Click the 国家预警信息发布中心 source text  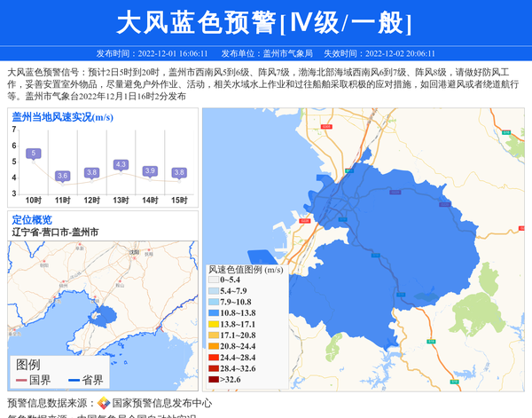coord(162,403)
